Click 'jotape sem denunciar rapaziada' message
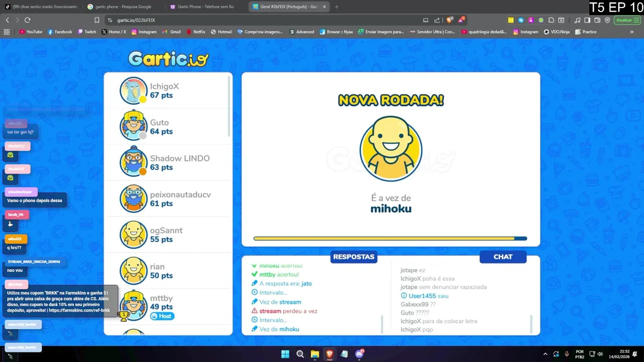 click(443, 287)
